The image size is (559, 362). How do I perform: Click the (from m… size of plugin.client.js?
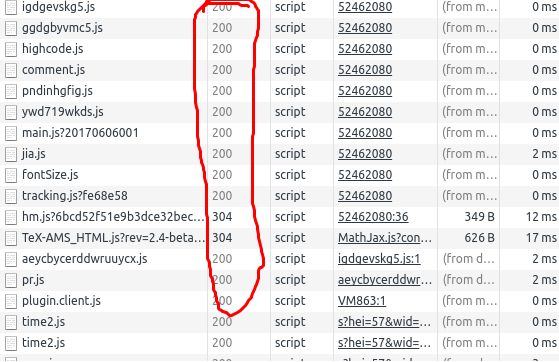click(x=470, y=301)
